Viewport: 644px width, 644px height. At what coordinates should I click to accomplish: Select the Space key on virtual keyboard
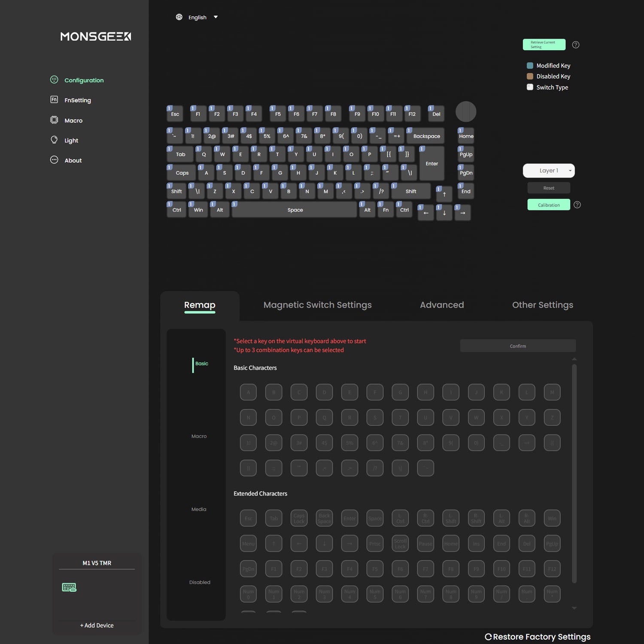(295, 210)
